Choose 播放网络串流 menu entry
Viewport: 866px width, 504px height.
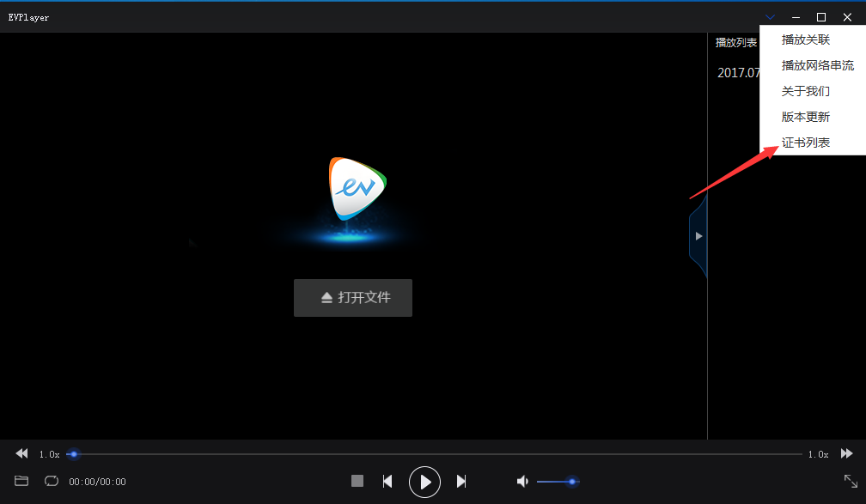pyautogui.click(x=817, y=65)
